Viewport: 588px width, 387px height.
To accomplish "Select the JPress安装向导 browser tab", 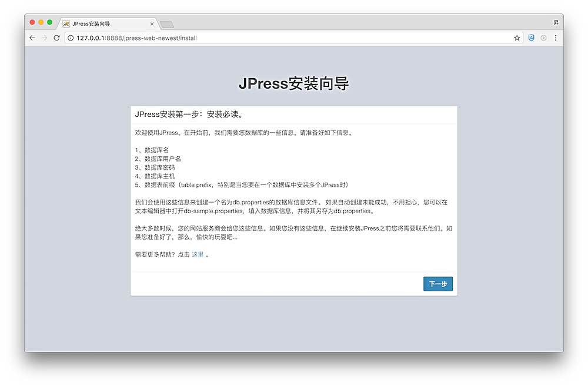I will tap(100, 24).
